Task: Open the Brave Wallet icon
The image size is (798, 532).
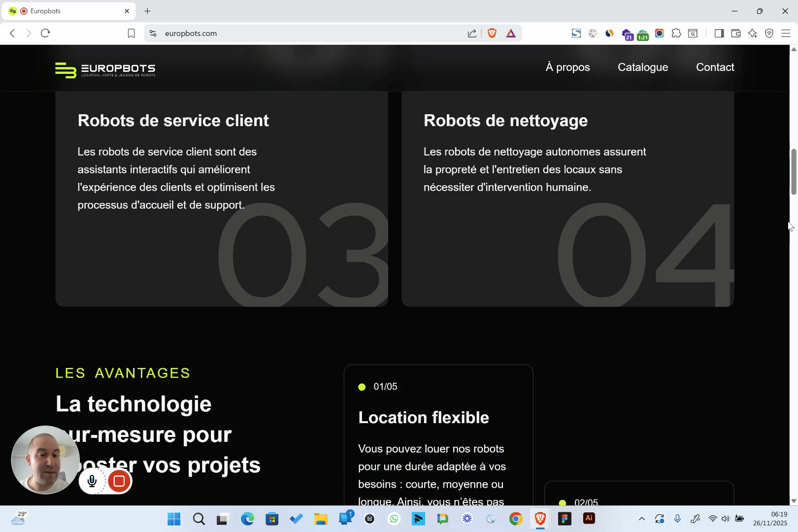Action: [x=736, y=33]
